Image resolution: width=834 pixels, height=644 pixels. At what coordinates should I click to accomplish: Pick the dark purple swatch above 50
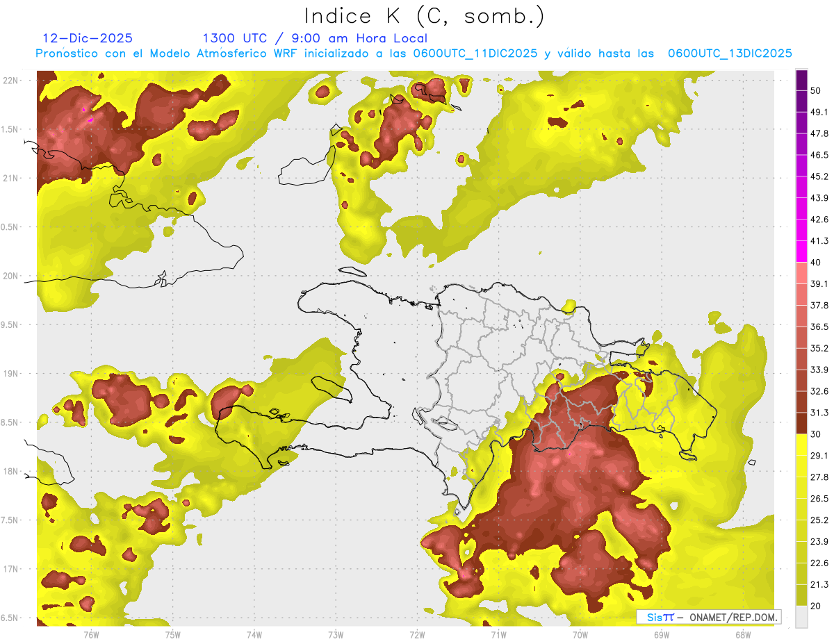(x=801, y=80)
